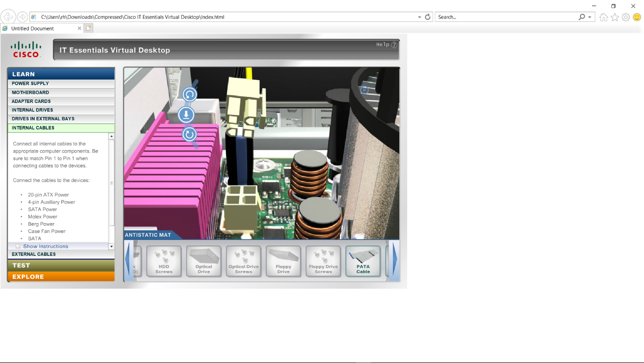Screen dimensions: 644x363
Task: Open address bar autocomplete dropdown
Action: pos(419,17)
